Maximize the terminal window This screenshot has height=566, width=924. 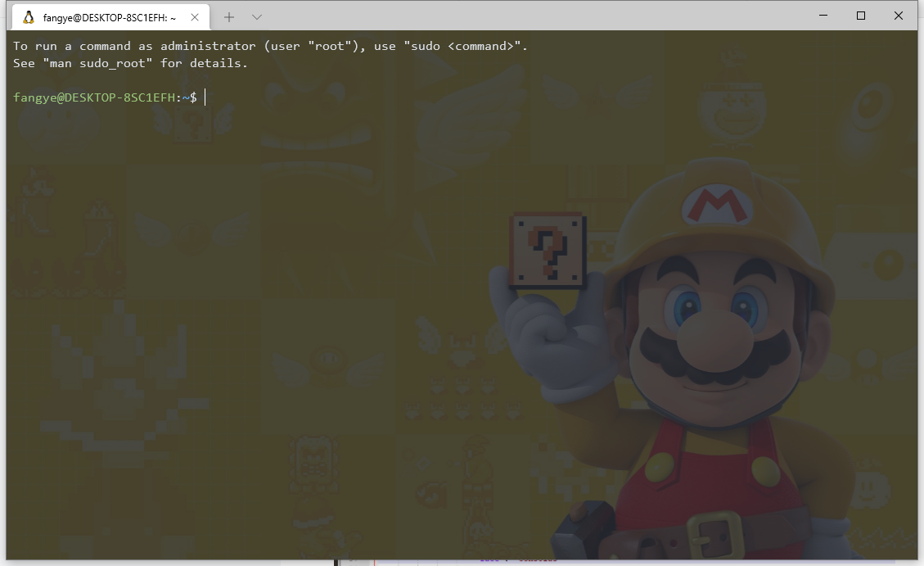point(861,16)
